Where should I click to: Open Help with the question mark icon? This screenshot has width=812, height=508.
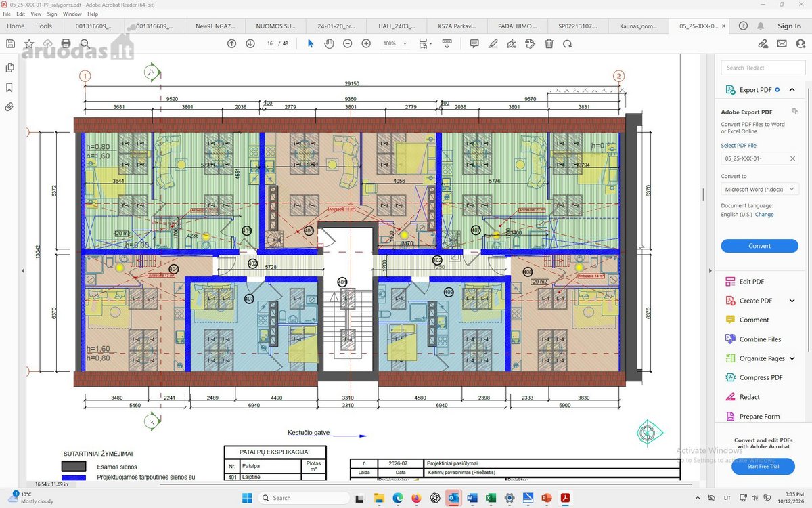click(744, 26)
